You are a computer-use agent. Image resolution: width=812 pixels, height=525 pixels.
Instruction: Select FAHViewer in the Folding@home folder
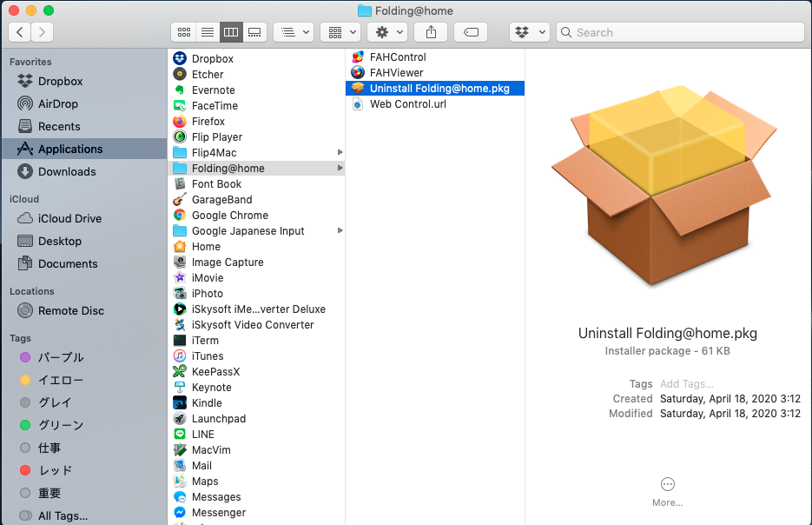tap(435, 72)
